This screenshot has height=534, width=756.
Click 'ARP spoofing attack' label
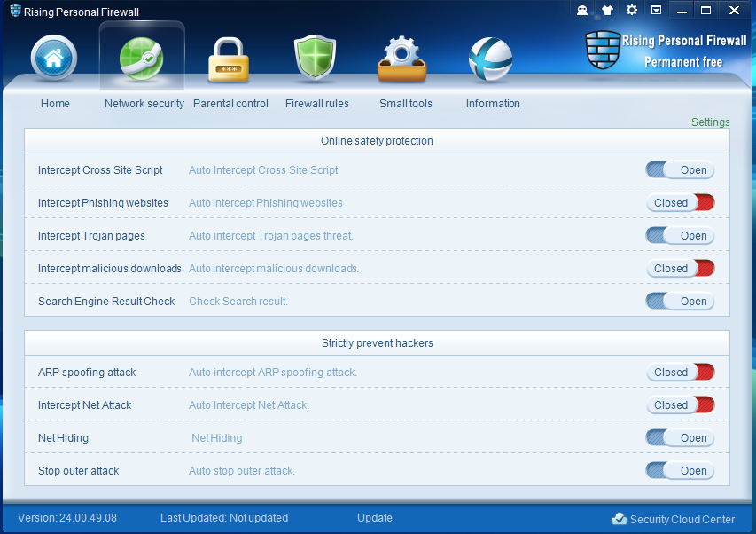(87, 372)
